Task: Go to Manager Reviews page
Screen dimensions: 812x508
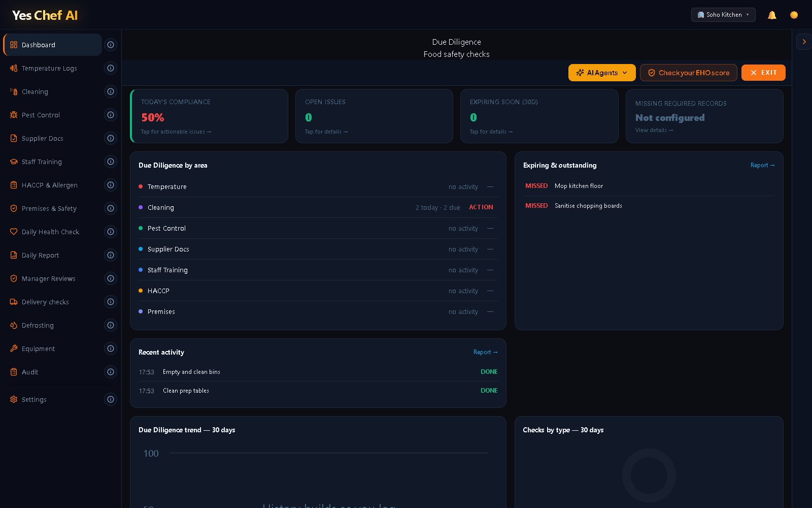Action: [53, 278]
